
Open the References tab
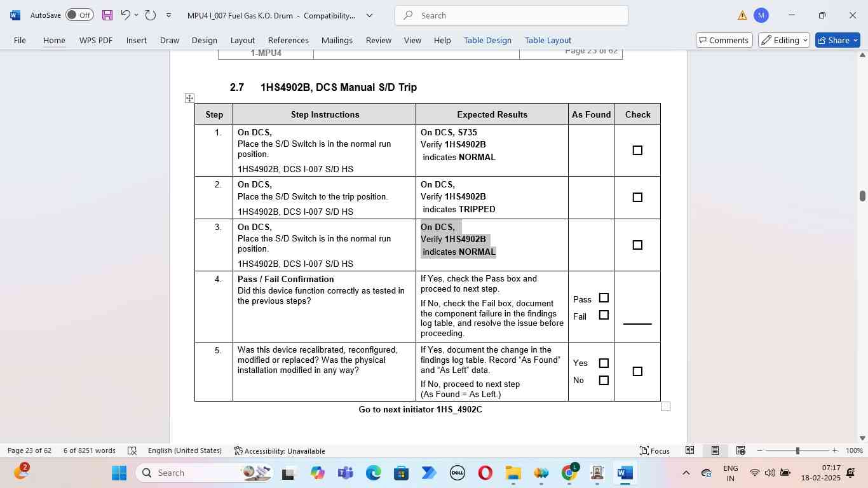[x=288, y=40]
